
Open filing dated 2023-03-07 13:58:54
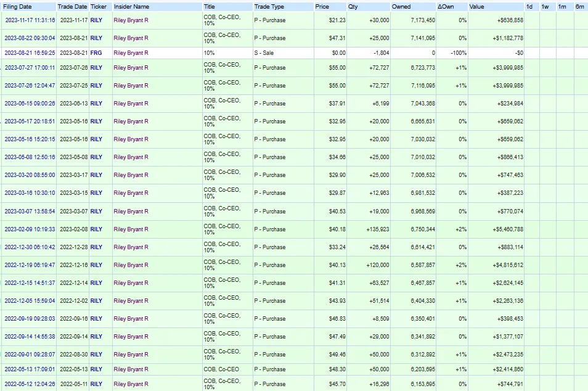30,212
